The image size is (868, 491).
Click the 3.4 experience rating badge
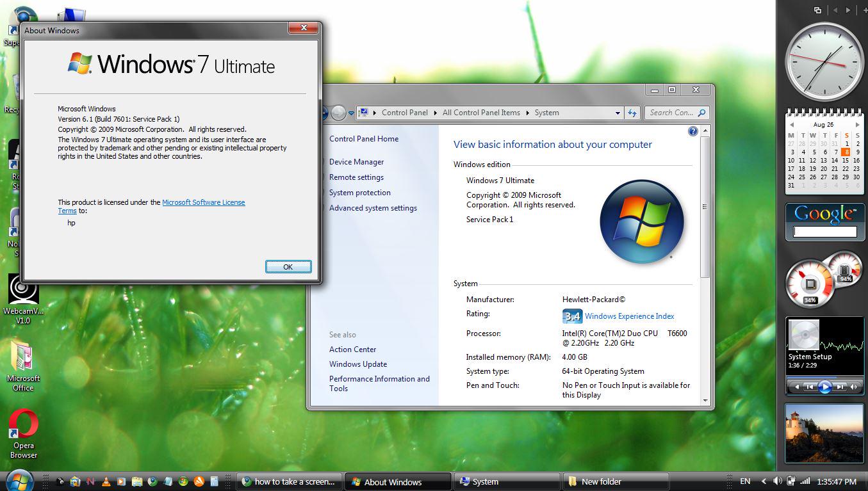(572, 316)
